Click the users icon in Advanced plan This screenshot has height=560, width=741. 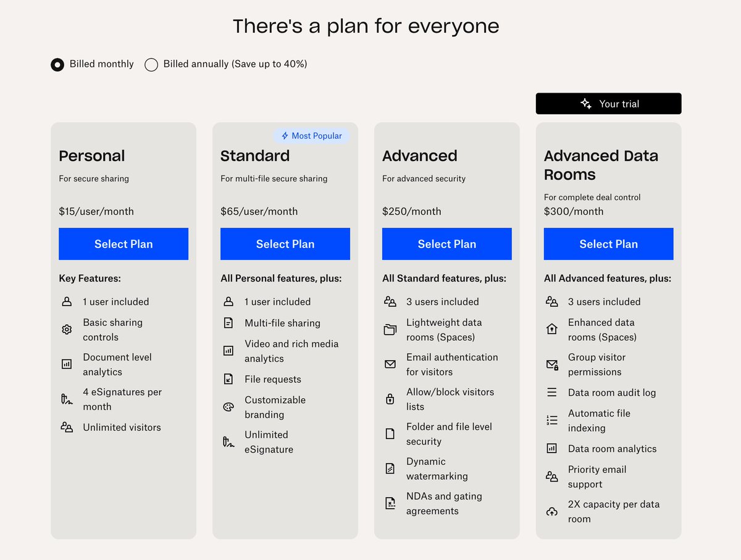390,302
